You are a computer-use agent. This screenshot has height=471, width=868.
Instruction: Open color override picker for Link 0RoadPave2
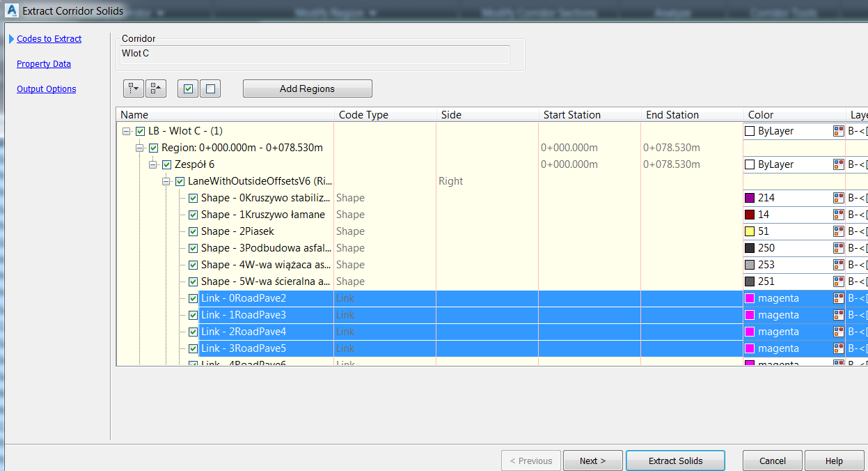tap(839, 298)
